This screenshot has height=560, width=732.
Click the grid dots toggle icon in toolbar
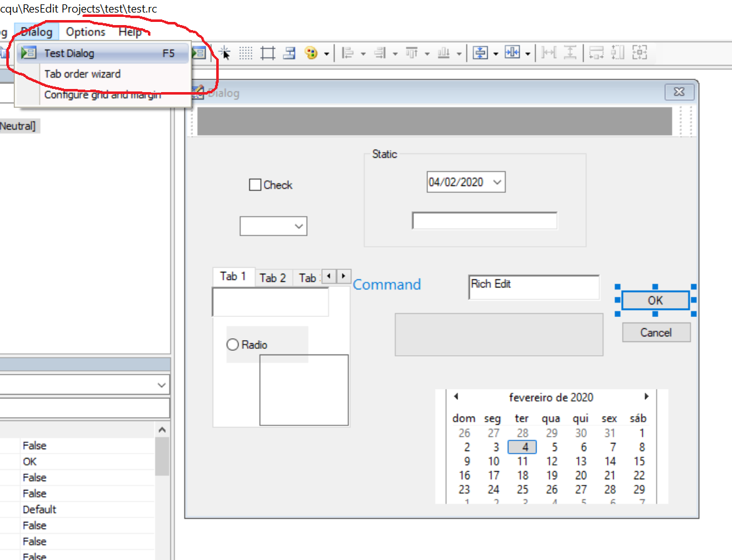(246, 53)
